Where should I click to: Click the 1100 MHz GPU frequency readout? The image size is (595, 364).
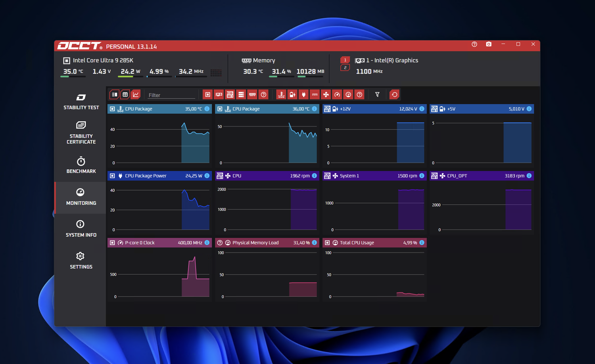point(369,71)
